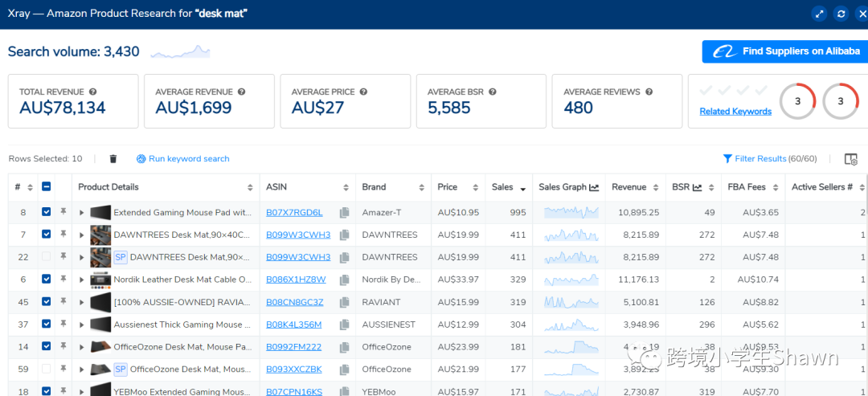The width and height of the screenshot is (868, 396).
Task: Open Average Revenue help icon
Action: [241, 92]
